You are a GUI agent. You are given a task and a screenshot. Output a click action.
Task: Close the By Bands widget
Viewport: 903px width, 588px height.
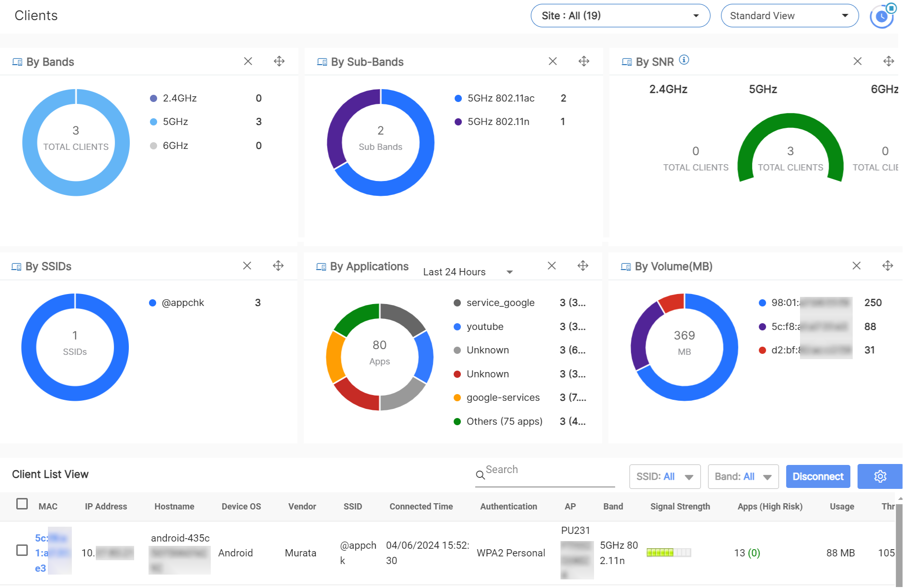[248, 61]
